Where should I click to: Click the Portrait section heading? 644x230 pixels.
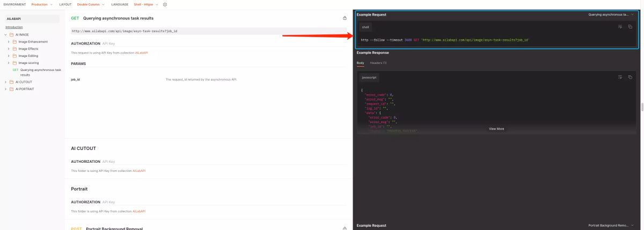click(79, 189)
